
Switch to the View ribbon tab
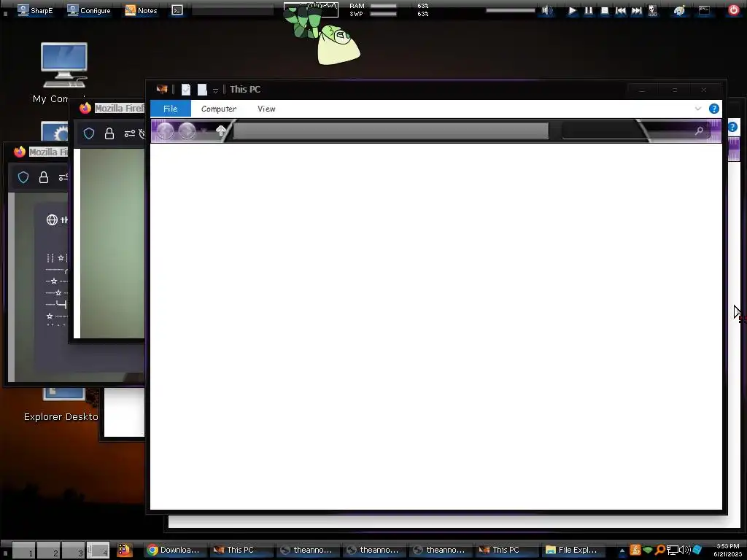coord(266,109)
